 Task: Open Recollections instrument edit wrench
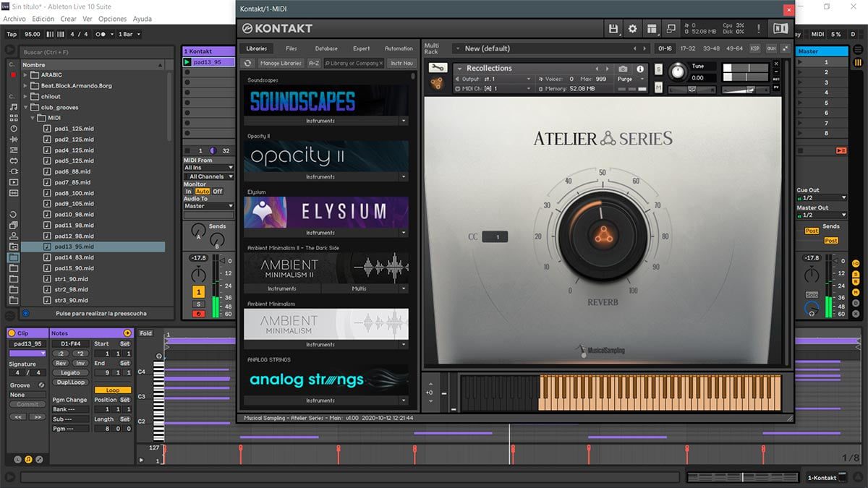tap(437, 68)
